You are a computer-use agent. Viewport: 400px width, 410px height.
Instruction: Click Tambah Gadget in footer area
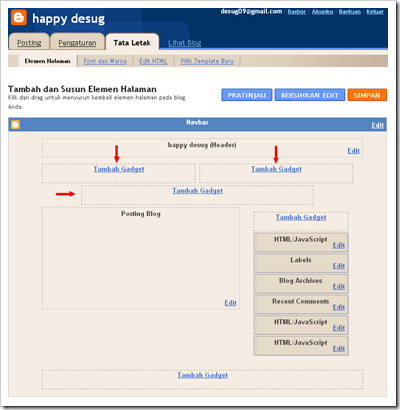click(x=202, y=375)
